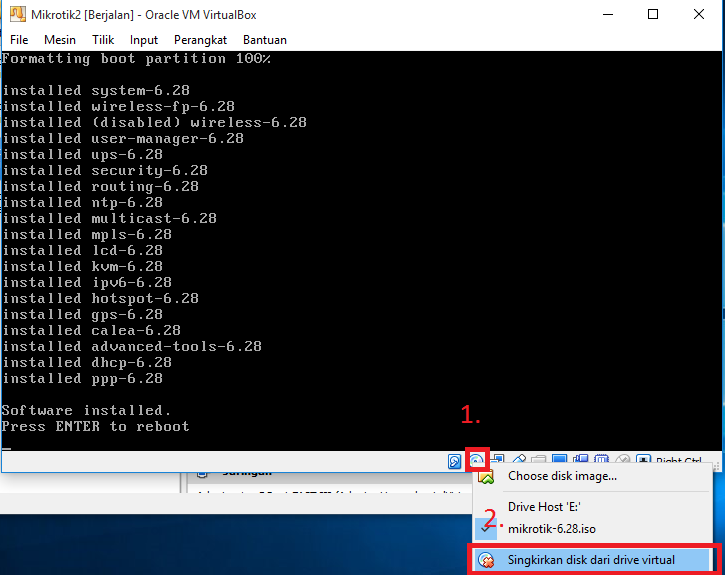The height and width of the screenshot is (575, 725).
Task: Open the Perangkat menu
Action: [x=200, y=40]
